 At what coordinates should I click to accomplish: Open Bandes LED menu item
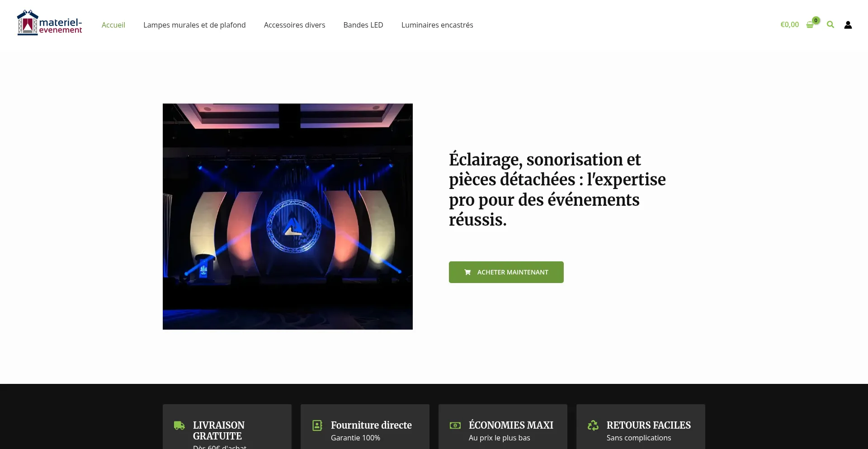click(363, 25)
